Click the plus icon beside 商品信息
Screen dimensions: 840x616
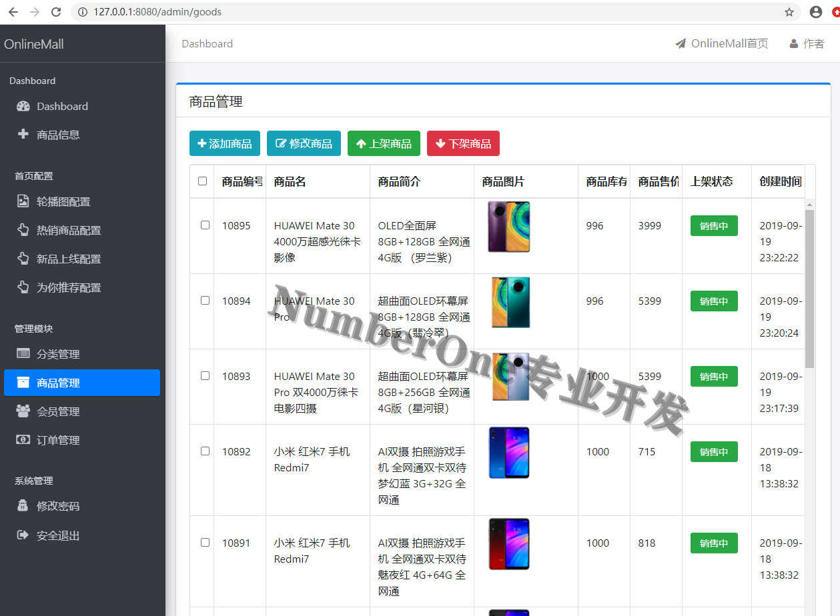(x=23, y=134)
